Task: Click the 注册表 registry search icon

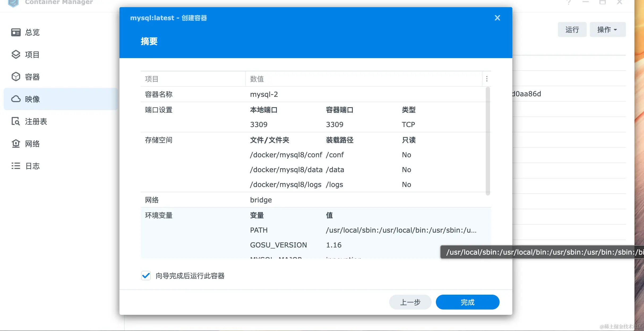Action: tap(16, 121)
